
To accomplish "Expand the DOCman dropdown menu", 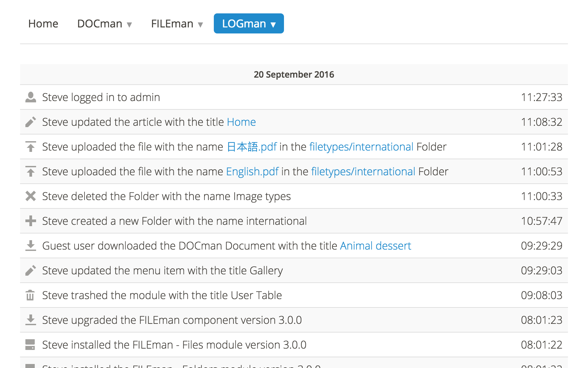I will click(105, 24).
